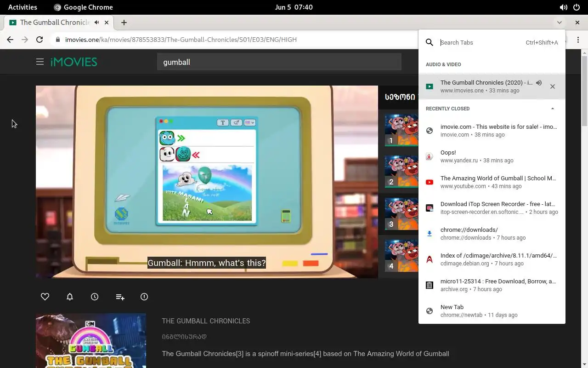Select episode 4 thumbnail

coord(401,255)
